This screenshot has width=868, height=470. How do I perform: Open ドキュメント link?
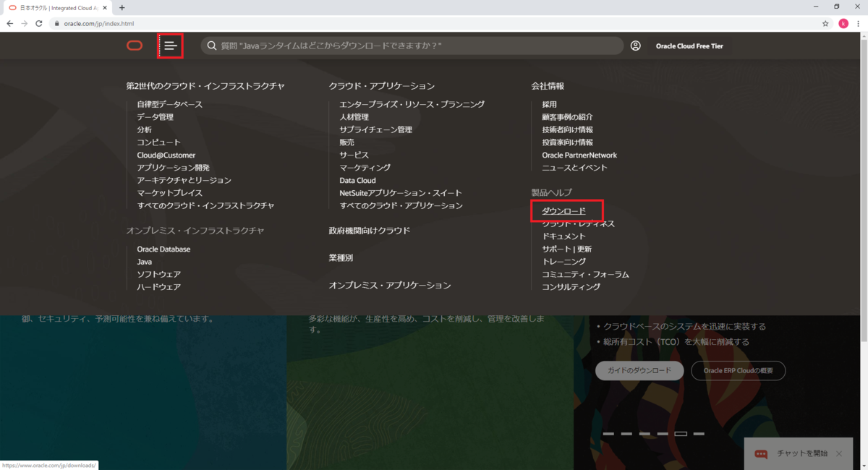coord(564,236)
